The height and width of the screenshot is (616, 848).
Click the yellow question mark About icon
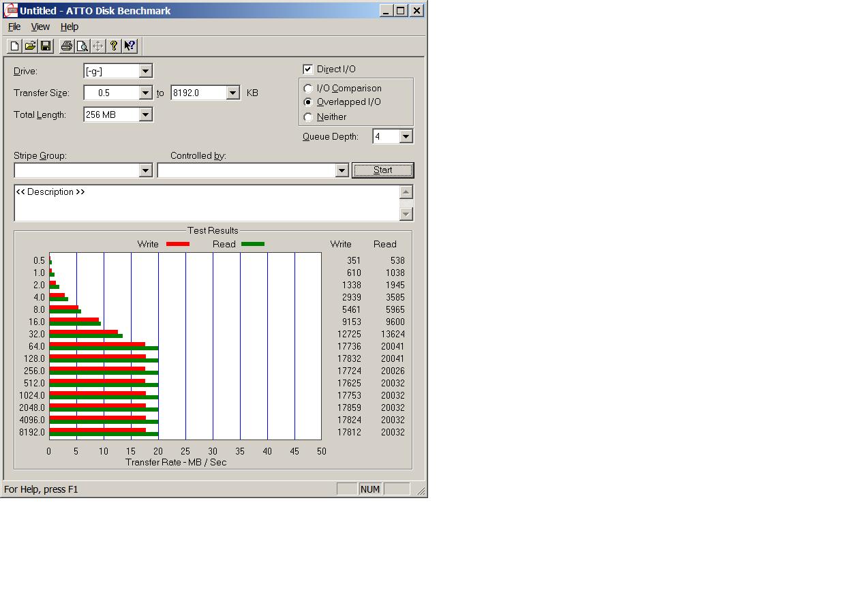[114, 46]
